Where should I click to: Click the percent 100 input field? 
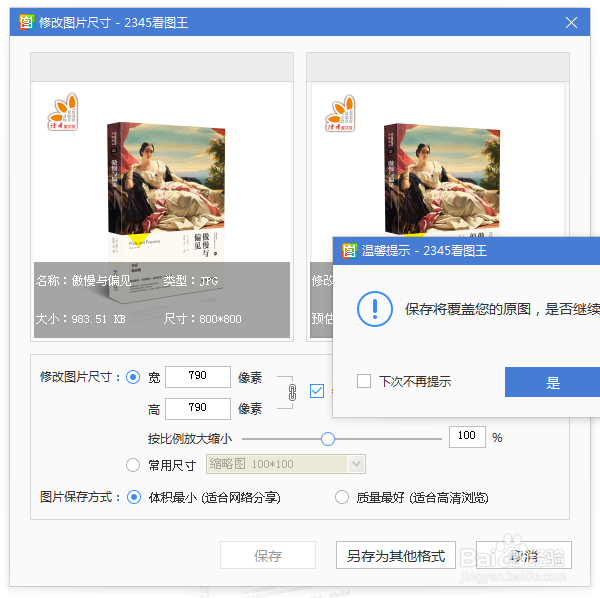(467, 437)
